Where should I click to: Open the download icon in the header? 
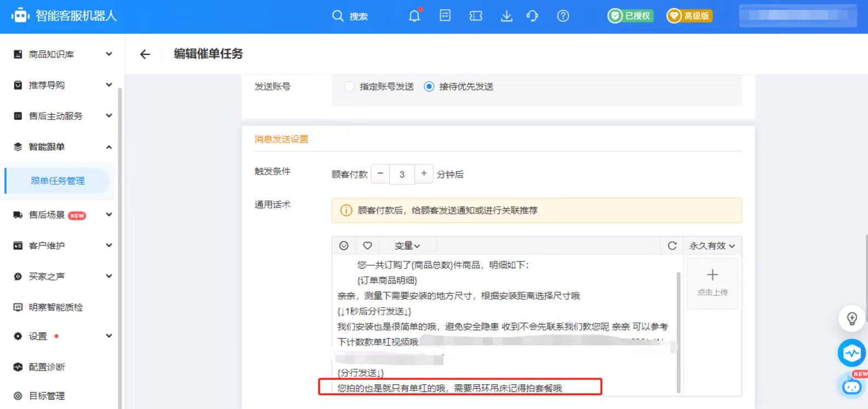(507, 16)
